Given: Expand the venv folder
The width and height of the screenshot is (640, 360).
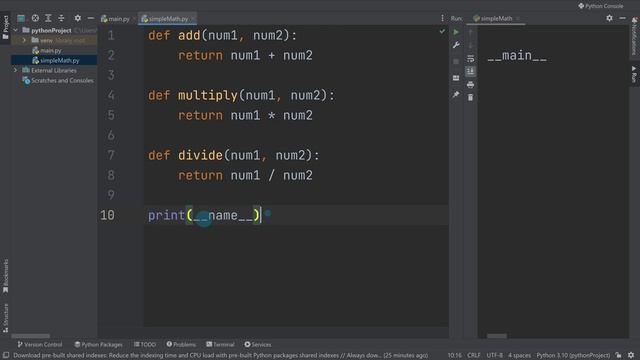Looking at the screenshot, I should click(24, 40).
